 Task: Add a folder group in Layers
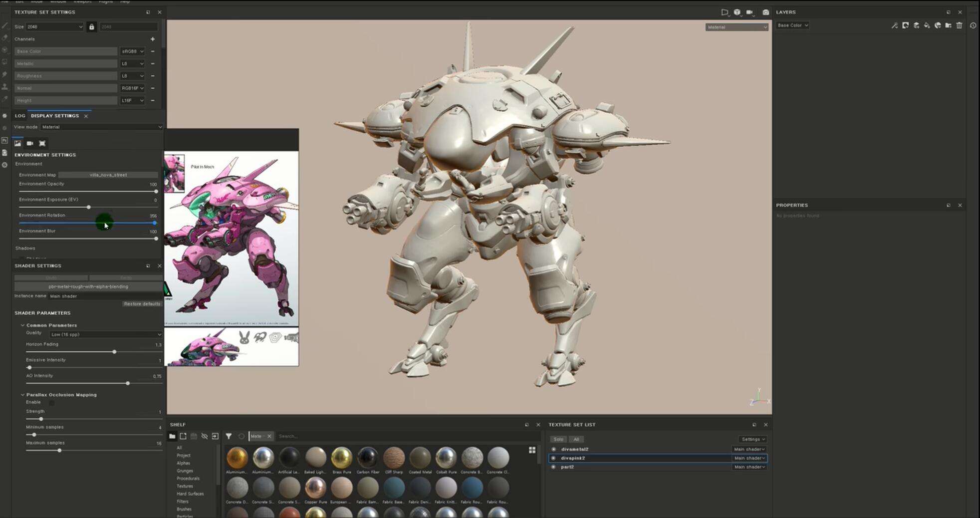[948, 25]
